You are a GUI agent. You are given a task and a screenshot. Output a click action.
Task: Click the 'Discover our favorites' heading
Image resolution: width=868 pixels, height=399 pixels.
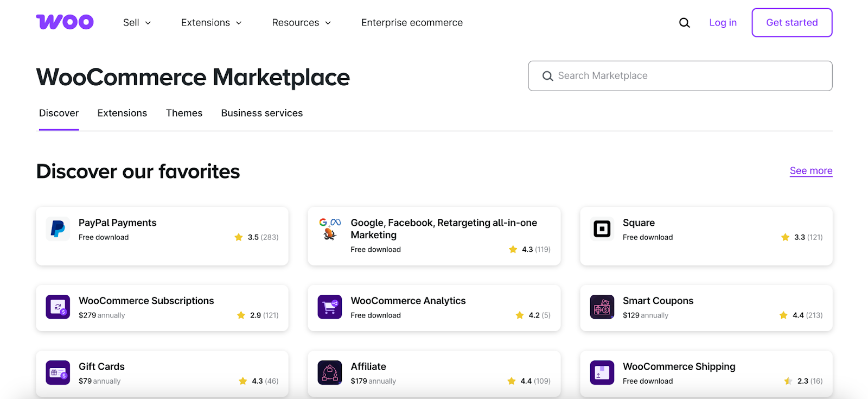pos(138,172)
